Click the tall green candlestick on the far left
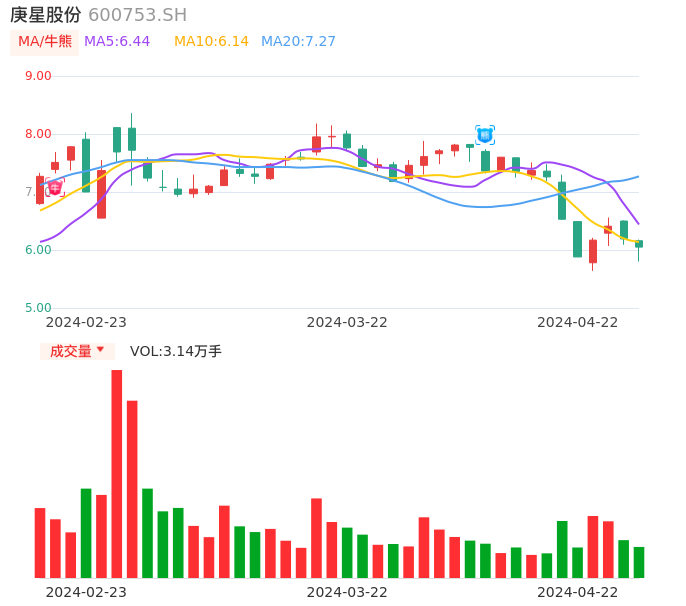The width and height of the screenshot is (686, 606). [x=86, y=165]
